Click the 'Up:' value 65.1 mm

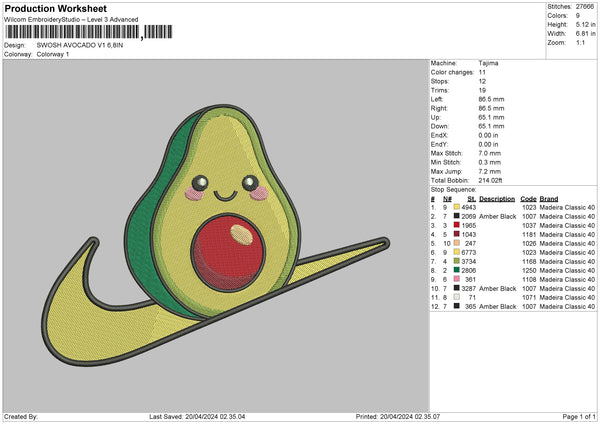click(491, 117)
